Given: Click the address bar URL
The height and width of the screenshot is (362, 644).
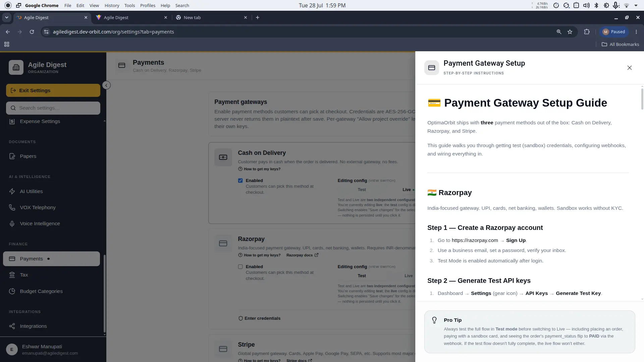Looking at the screenshot, I should point(113,32).
